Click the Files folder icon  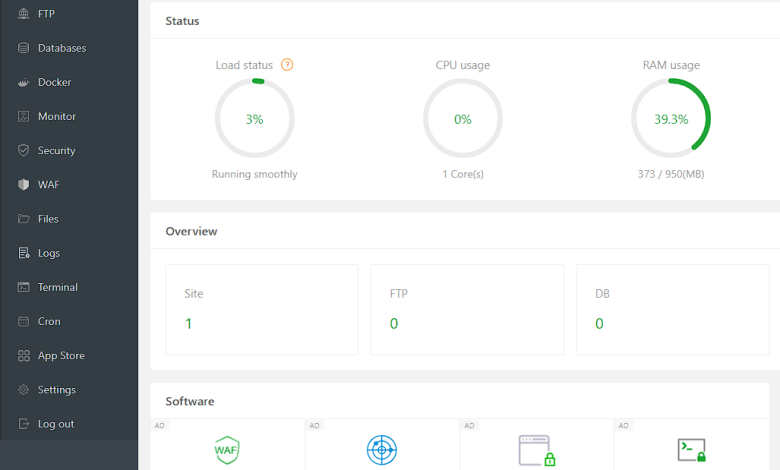click(x=23, y=219)
